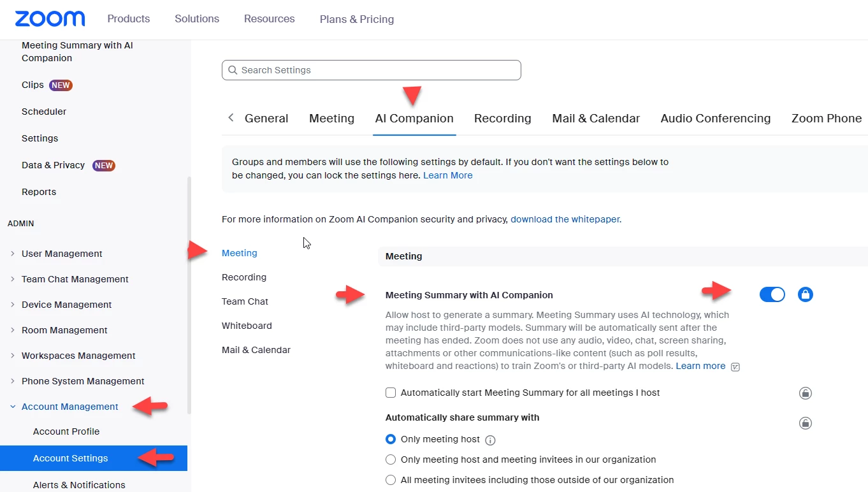
Task: Jump to Meeting section in side list
Action: tap(240, 253)
